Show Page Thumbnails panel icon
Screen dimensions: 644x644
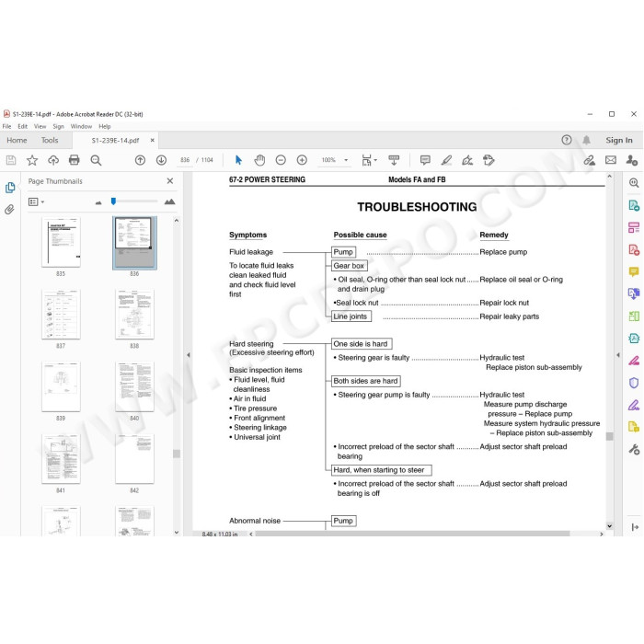10,188
